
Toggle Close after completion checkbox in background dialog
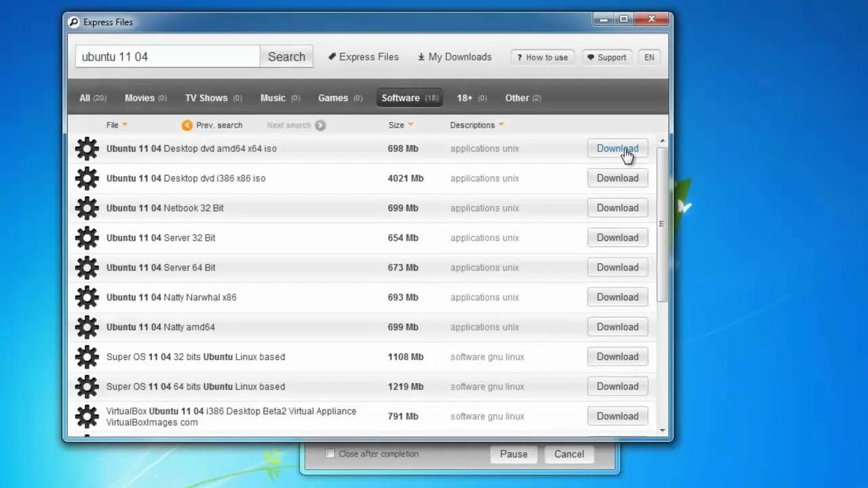pyautogui.click(x=330, y=454)
